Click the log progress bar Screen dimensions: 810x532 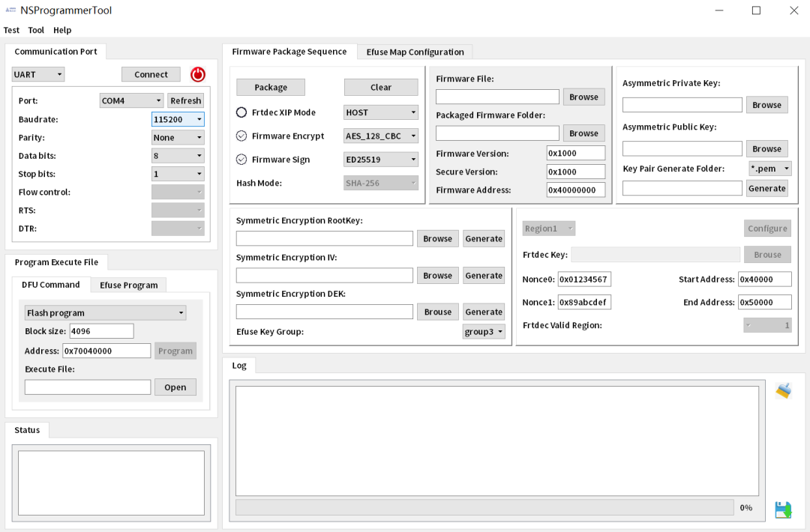coord(484,507)
